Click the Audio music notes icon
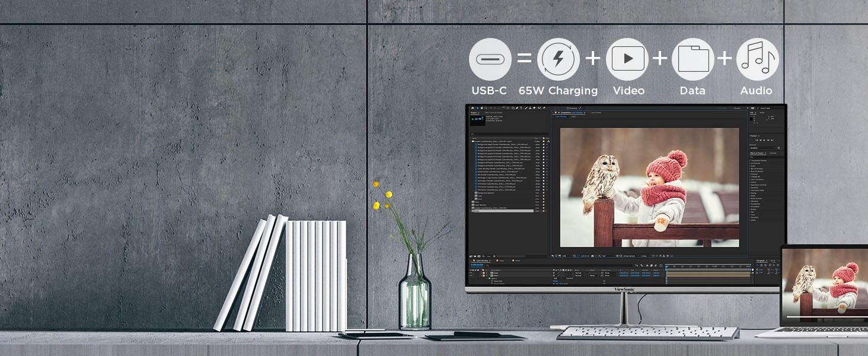Viewport: 868px width, 356px height. (x=757, y=59)
